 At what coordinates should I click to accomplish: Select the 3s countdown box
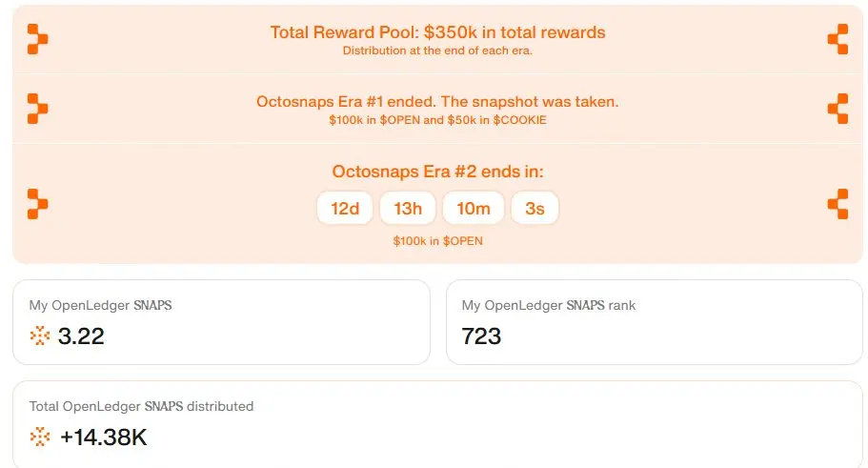pyautogui.click(x=535, y=208)
